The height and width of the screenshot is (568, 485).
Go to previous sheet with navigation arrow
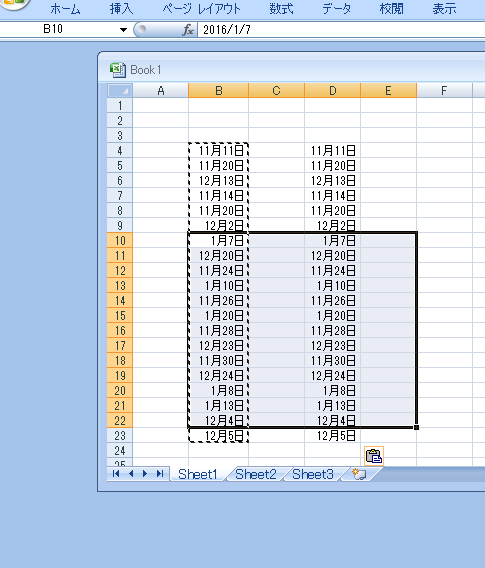point(131,474)
